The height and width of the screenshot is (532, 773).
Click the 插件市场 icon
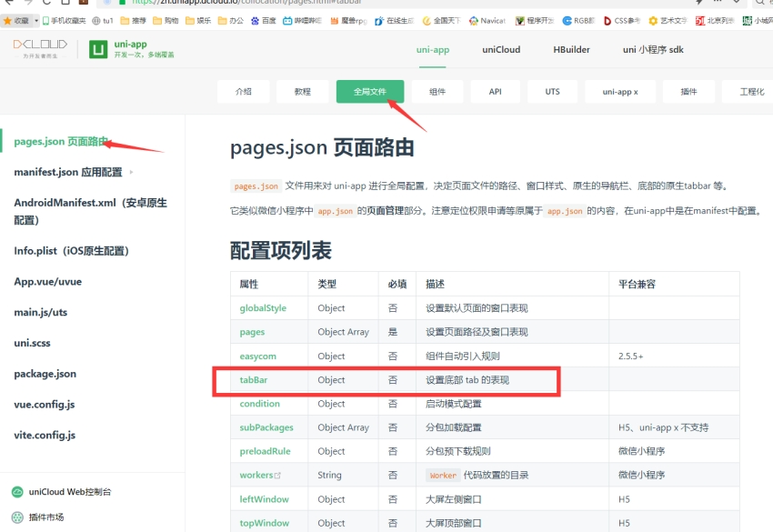(x=17, y=517)
